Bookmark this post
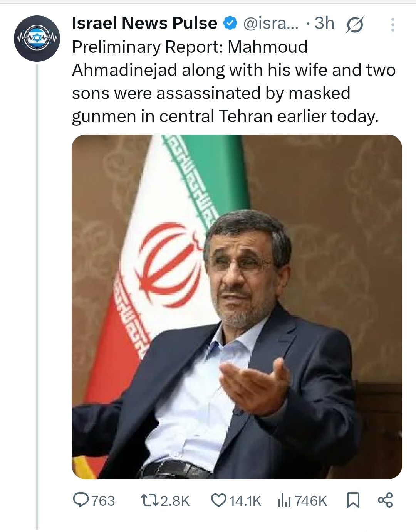This screenshot has height=532, width=416. [353, 500]
